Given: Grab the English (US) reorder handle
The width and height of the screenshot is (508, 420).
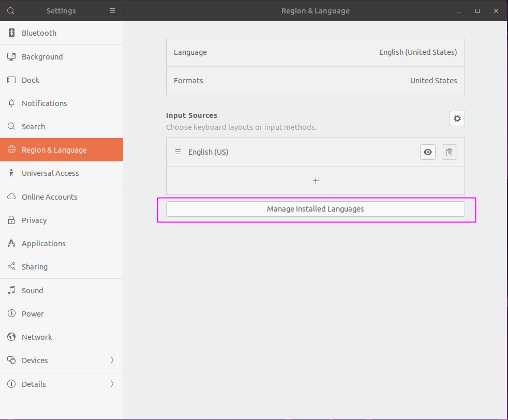Looking at the screenshot, I should tap(178, 152).
